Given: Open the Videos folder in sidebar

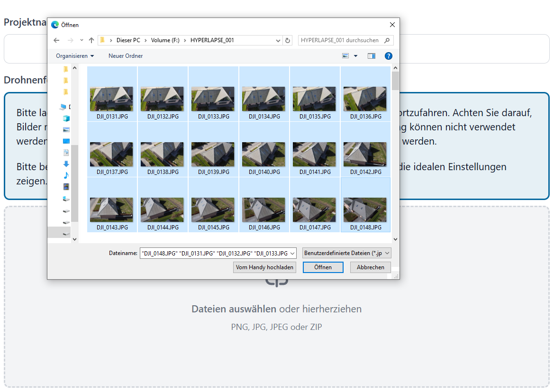Looking at the screenshot, I should [x=66, y=187].
